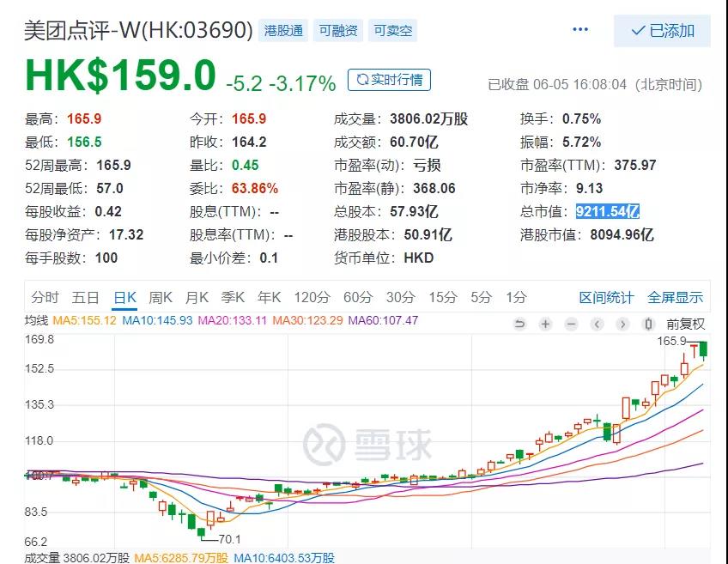Click the 成交额 value 60.70亿
This screenshot has width=728, height=564.
point(414,142)
